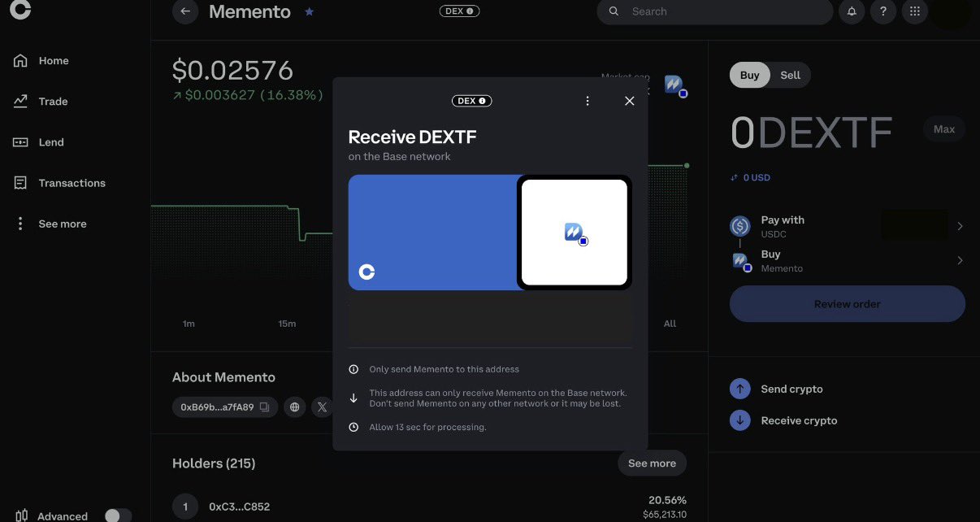Select the Sell tab
The width and height of the screenshot is (980, 522).
[x=790, y=75]
